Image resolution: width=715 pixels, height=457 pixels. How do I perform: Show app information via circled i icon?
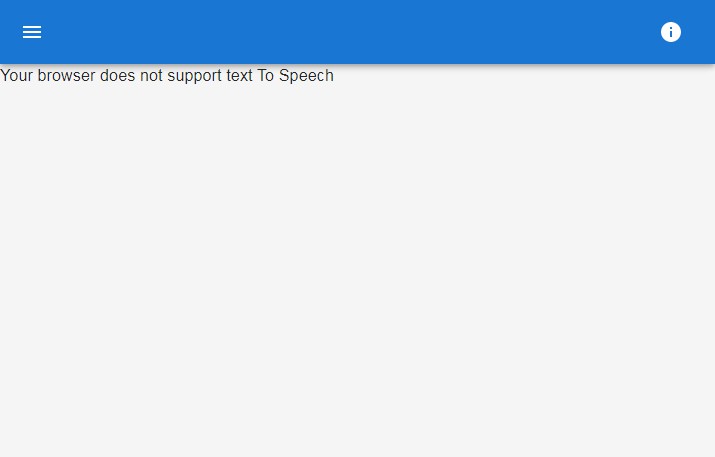click(x=671, y=32)
